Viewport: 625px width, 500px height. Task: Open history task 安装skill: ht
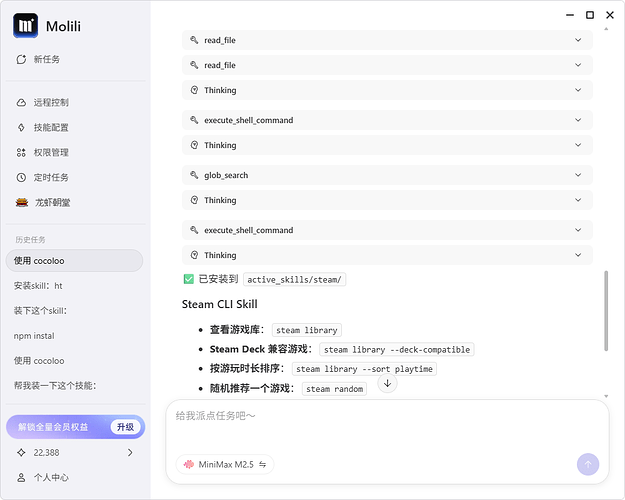38,286
